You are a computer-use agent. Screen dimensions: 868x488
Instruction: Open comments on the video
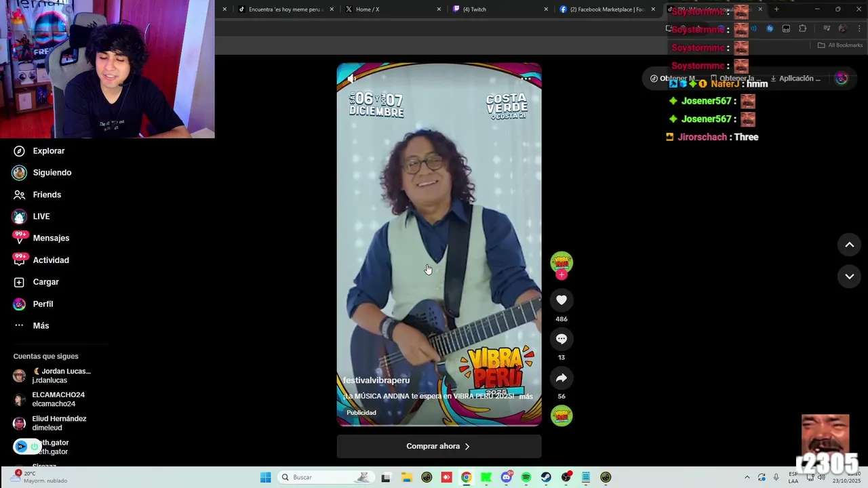click(561, 339)
